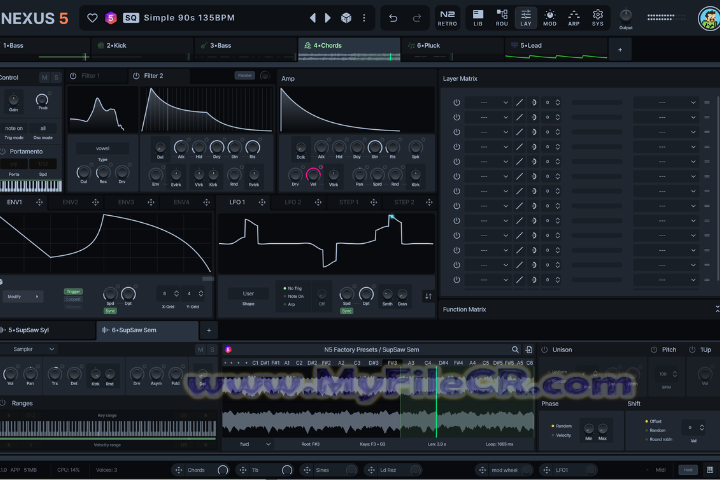Select the 5•Lead layer tab
Viewport: 720px width, 480px height.
coord(556,49)
